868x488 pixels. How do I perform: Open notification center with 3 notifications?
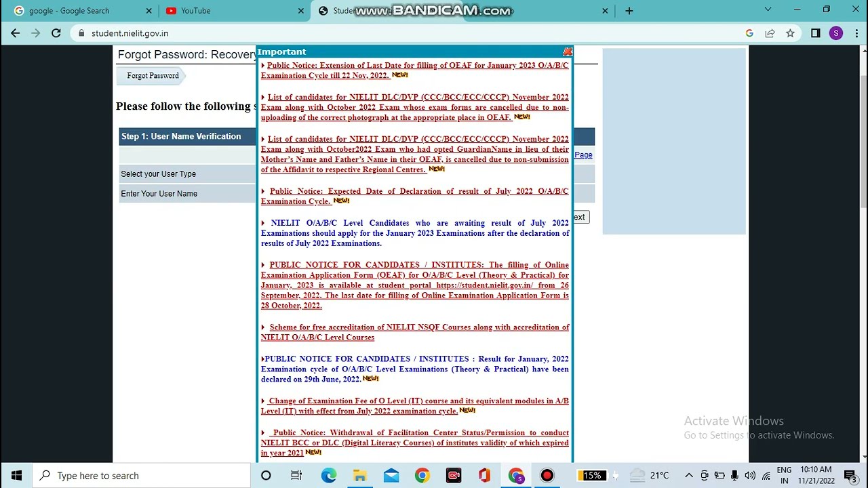click(850, 476)
